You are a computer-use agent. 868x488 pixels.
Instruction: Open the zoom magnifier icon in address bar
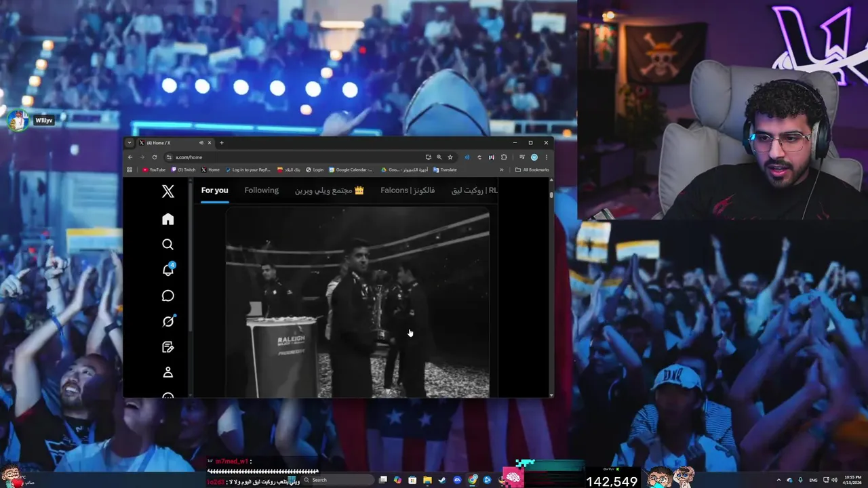coord(439,157)
